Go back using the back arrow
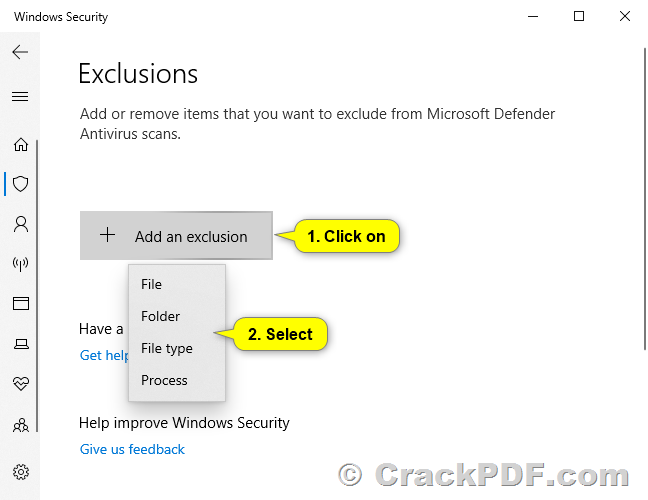Image resolution: width=648 pixels, height=500 pixels. pyautogui.click(x=20, y=52)
